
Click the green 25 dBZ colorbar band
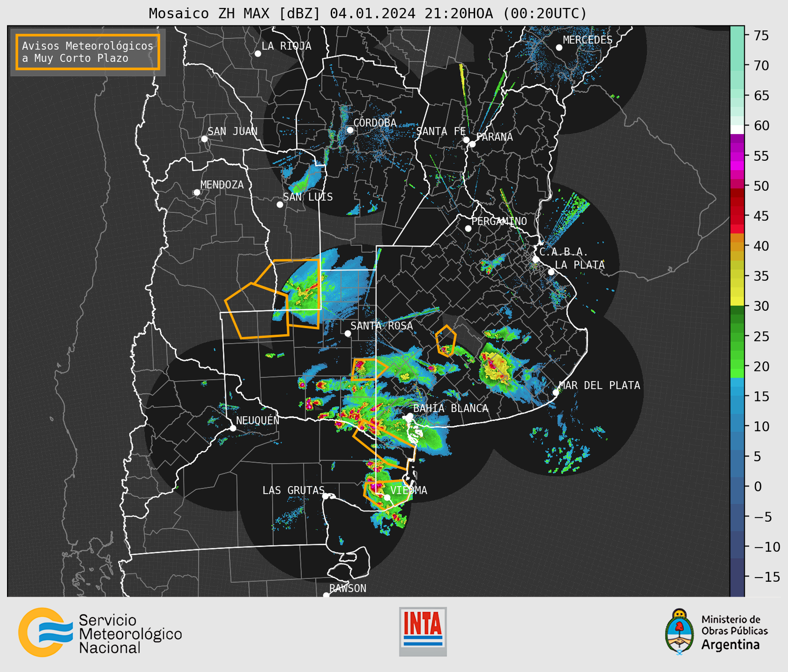[737, 336]
